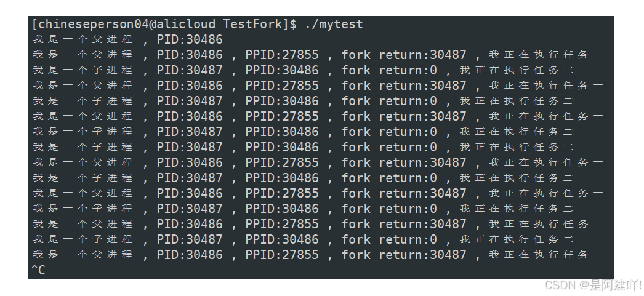Screen dimensions: 644x296
Task: Click PPID:30486 on the first child process line
Action: coord(282,71)
